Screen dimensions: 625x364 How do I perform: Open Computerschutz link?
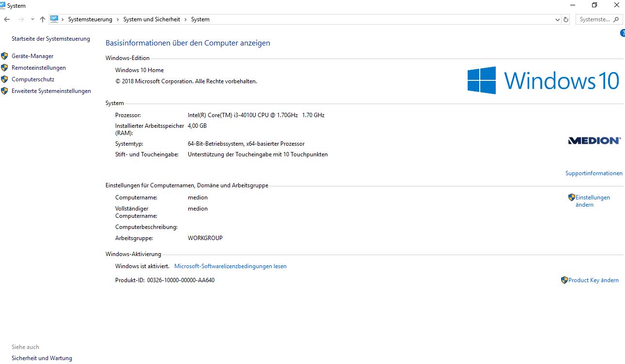(x=33, y=79)
